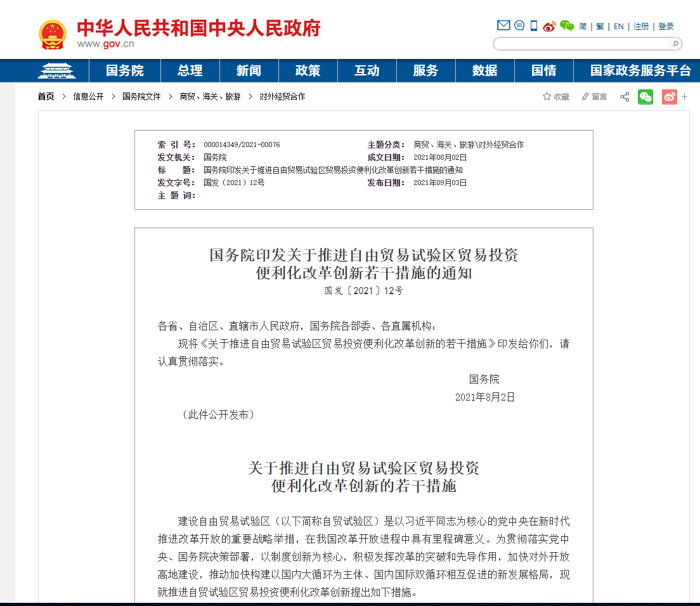The height and width of the screenshot is (606, 700).
Task: Click the share icon near 留言
Action: 625,96
